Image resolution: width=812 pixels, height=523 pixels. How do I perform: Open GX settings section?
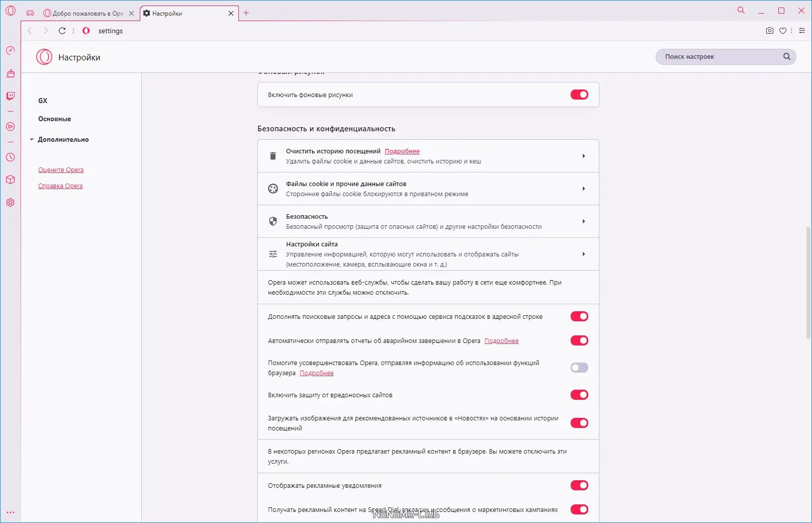coord(43,101)
